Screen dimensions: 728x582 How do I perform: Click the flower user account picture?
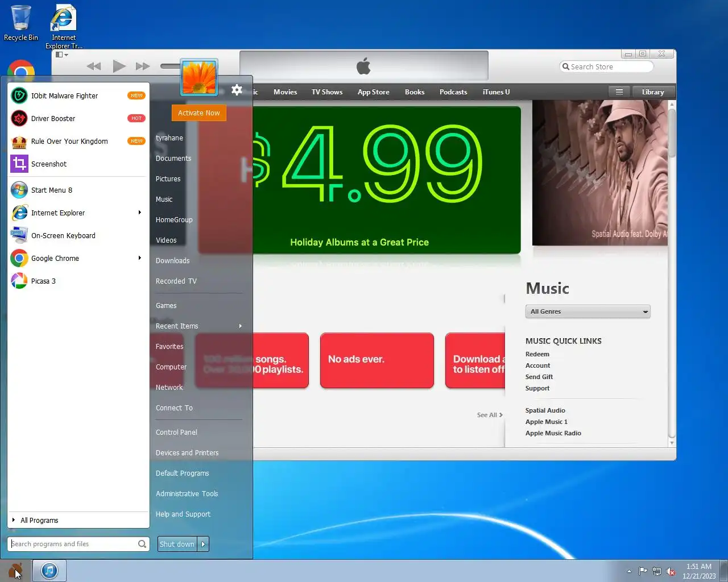point(199,77)
